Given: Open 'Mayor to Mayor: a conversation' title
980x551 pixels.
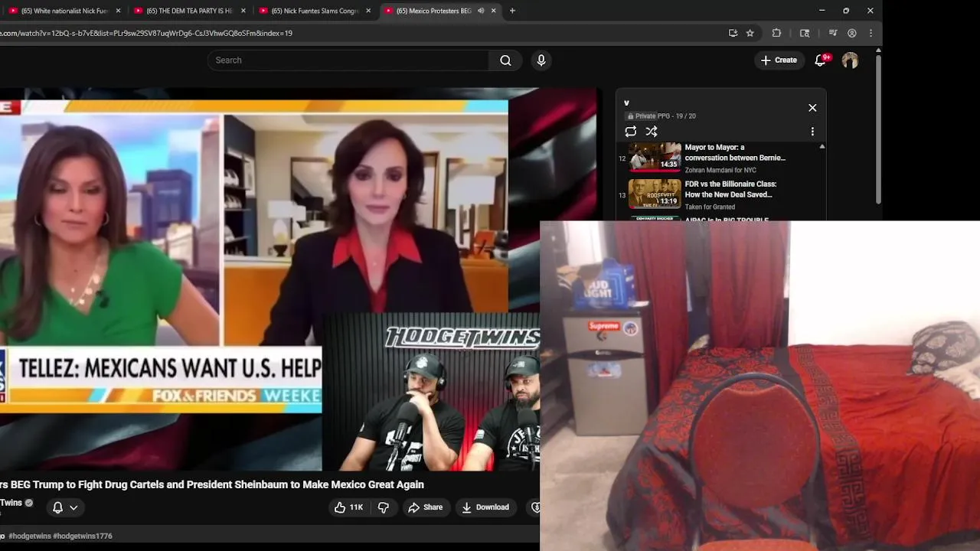Looking at the screenshot, I should click(735, 152).
